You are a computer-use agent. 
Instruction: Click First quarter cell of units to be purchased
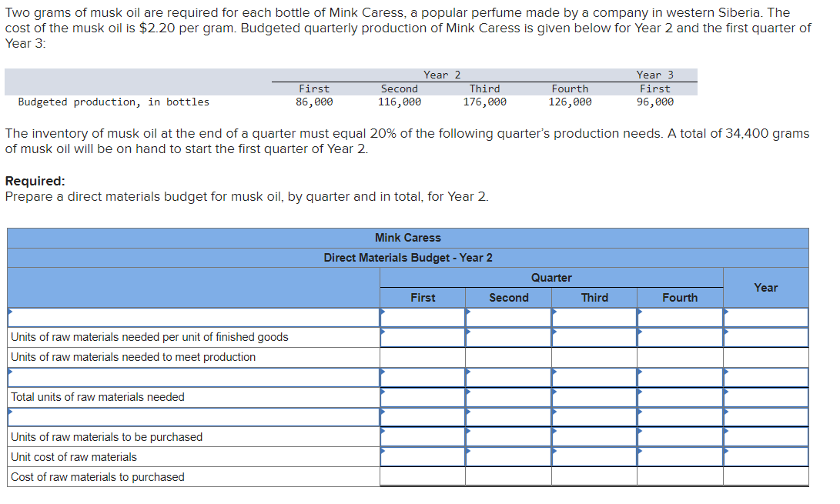pos(423,437)
